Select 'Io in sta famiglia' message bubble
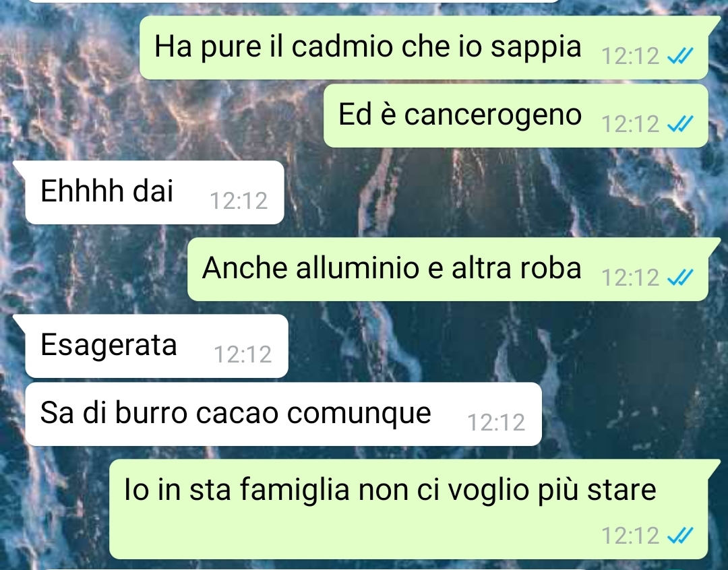Screen dimensions: 728x570 pyautogui.click(x=408, y=509)
